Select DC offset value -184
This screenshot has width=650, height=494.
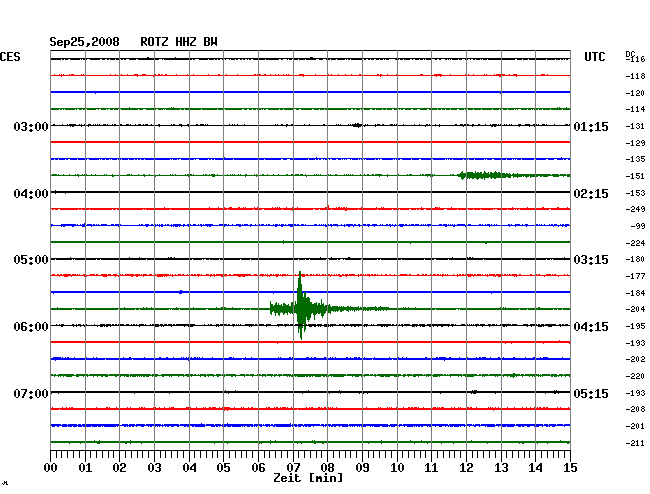pyautogui.click(x=635, y=293)
